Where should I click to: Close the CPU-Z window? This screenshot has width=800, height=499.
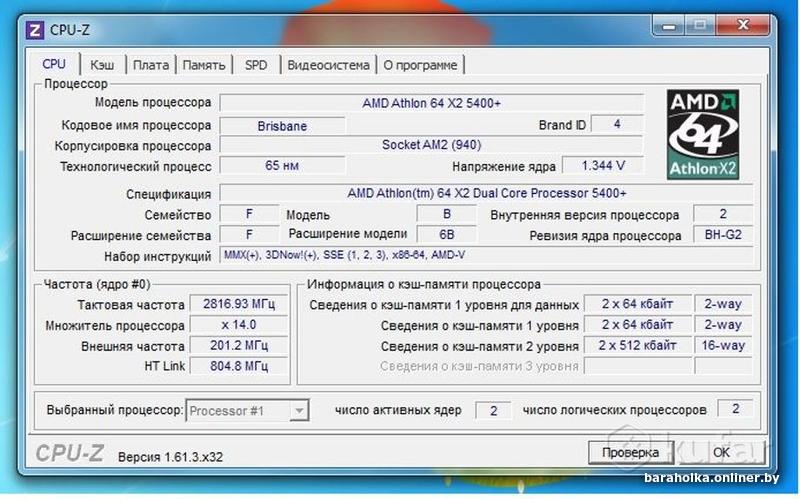(x=743, y=26)
